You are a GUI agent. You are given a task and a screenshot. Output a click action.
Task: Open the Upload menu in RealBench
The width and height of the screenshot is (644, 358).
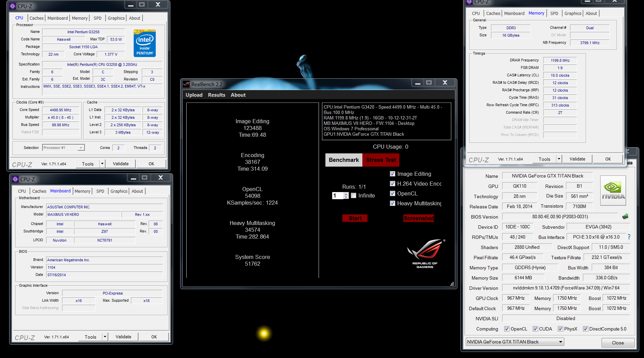[194, 95]
